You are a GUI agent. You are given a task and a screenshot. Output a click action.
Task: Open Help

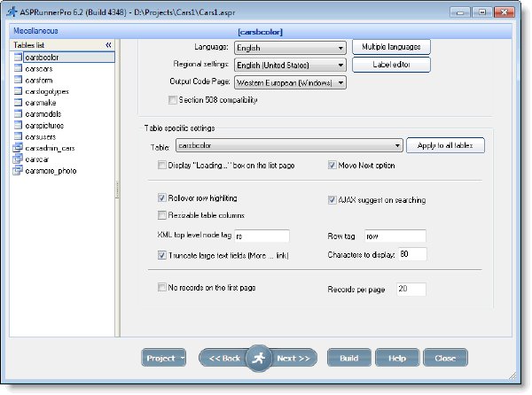tap(397, 358)
